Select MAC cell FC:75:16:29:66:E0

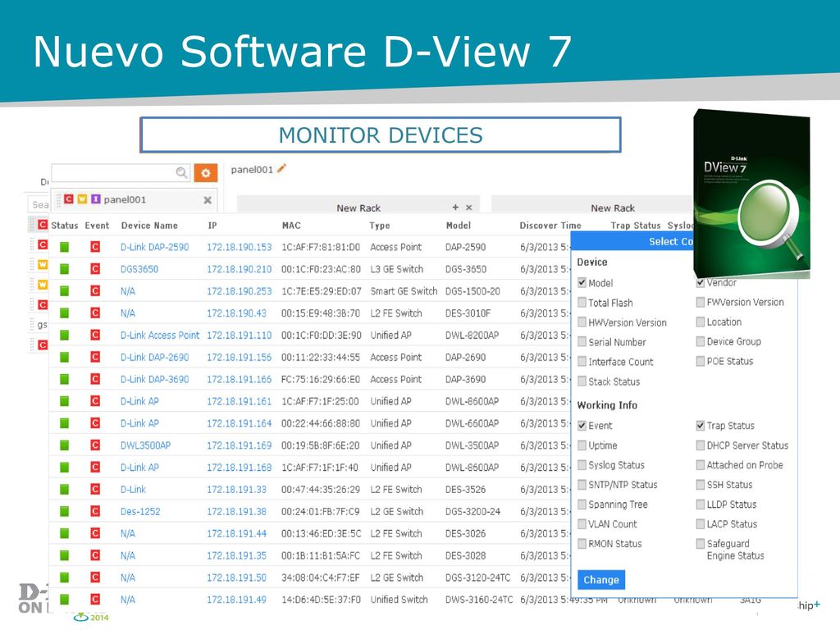click(x=321, y=379)
